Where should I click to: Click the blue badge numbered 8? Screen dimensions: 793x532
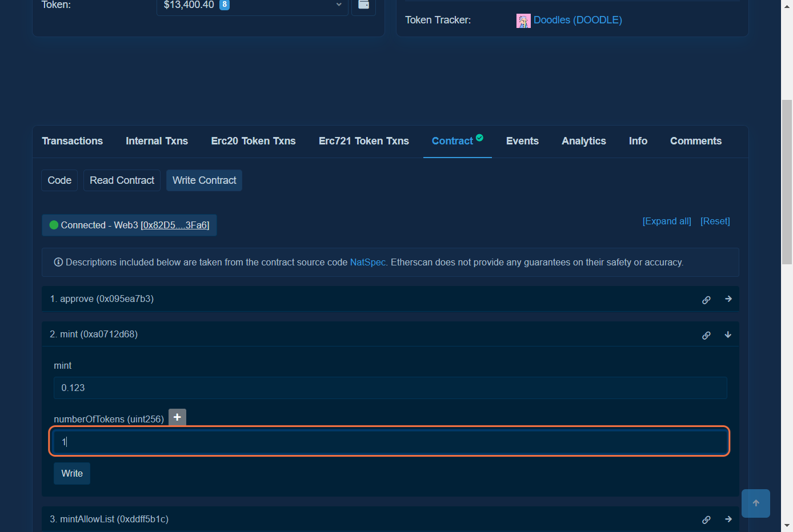click(x=225, y=5)
